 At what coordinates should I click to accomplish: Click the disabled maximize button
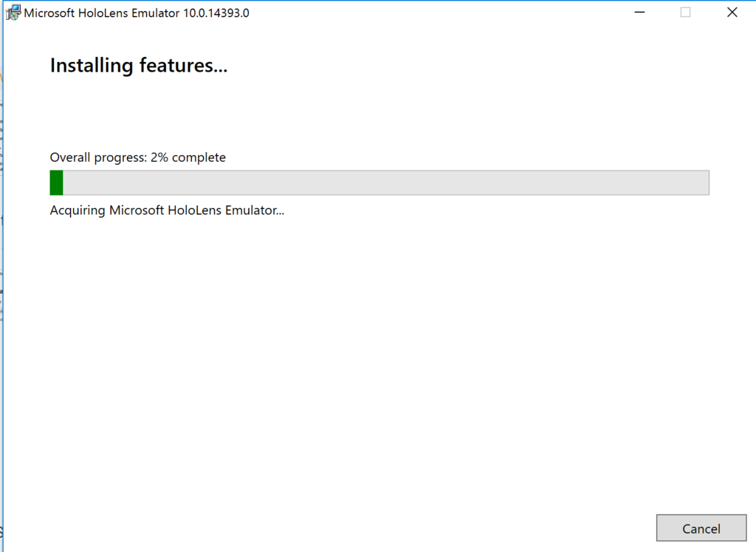tap(685, 13)
